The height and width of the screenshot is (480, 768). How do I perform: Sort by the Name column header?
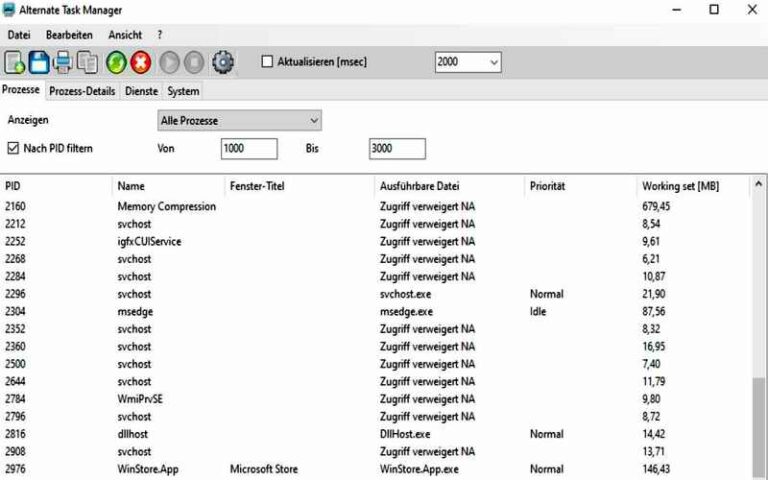168,186
